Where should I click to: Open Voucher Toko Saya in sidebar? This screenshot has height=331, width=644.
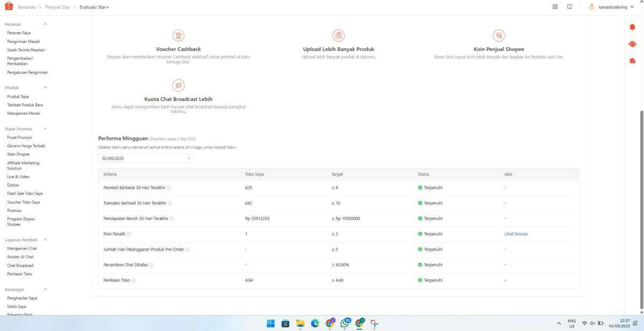pyautogui.click(x=23, y=202)
